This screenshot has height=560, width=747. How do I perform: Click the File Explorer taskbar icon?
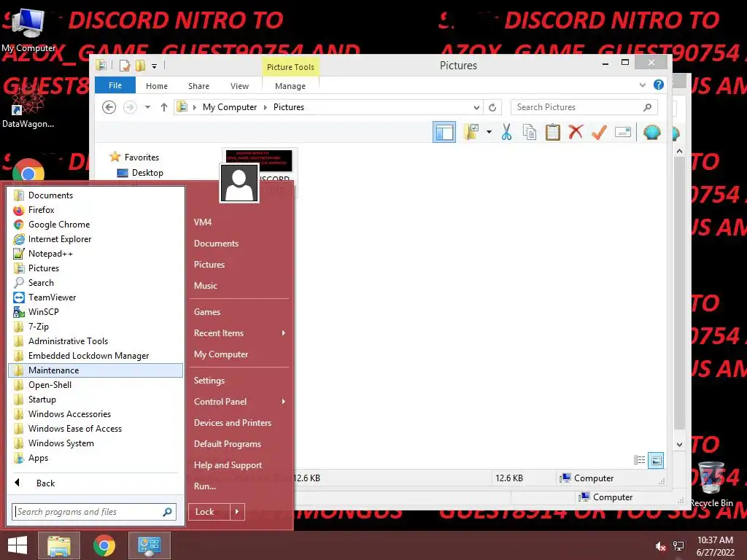click(x=59, y=545)
